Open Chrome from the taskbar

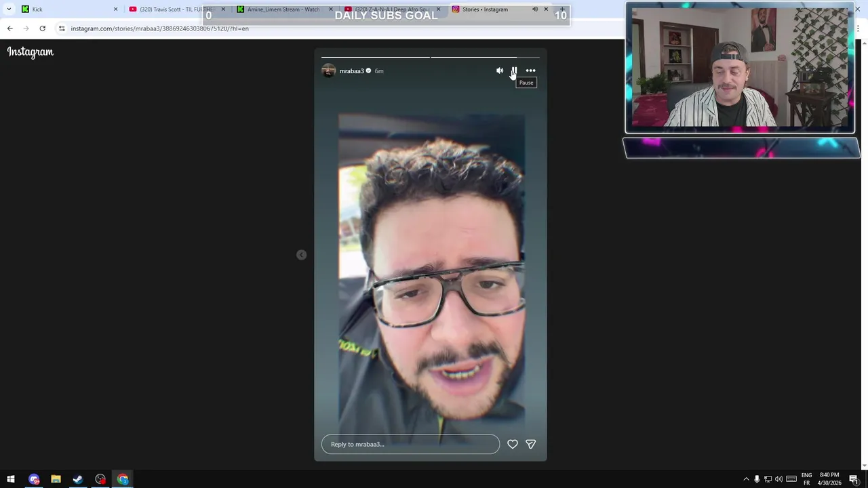(x=123, y=479)
